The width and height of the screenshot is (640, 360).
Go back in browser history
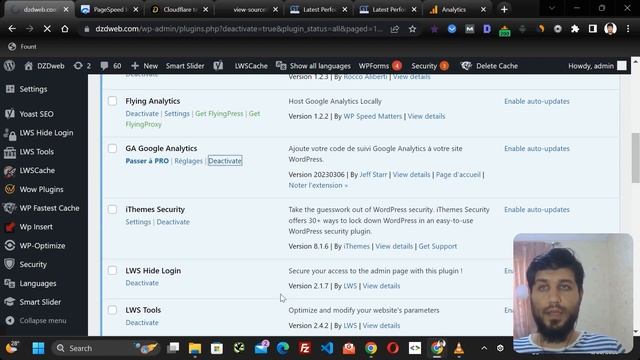[x=12, y=29]
